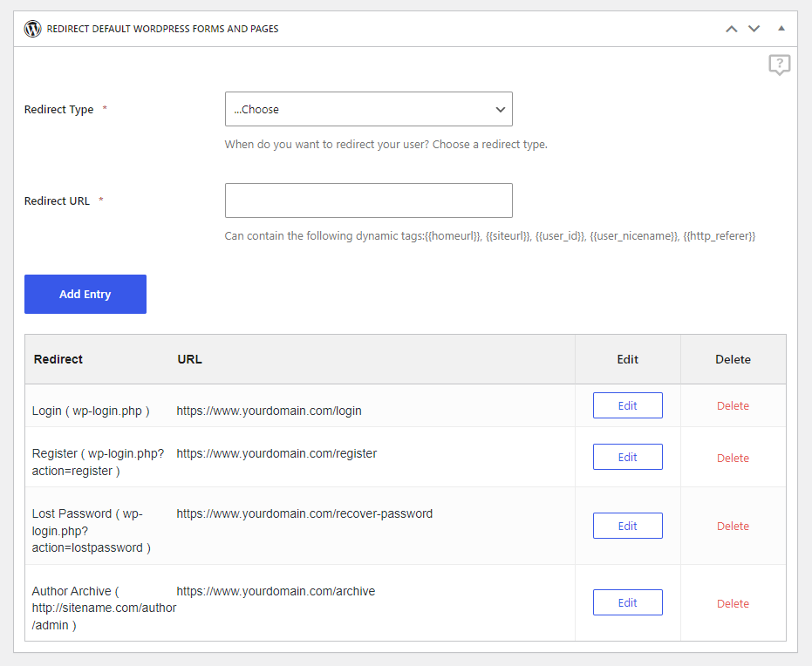Open the help question mark bubble
This screenshot has width=812, height=666.
[x=780, y=65]
